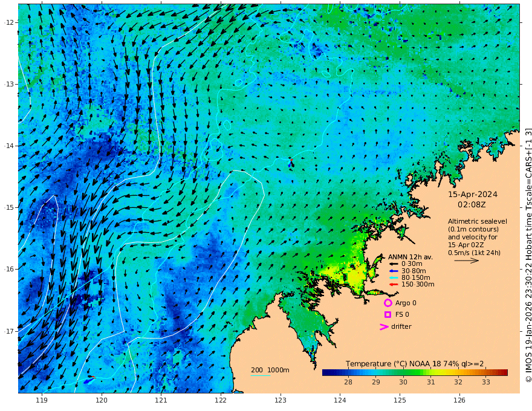This screenshot has height=411, width=532.
Task: Click the '(0.1m contours)' text line
Action: 473,229
